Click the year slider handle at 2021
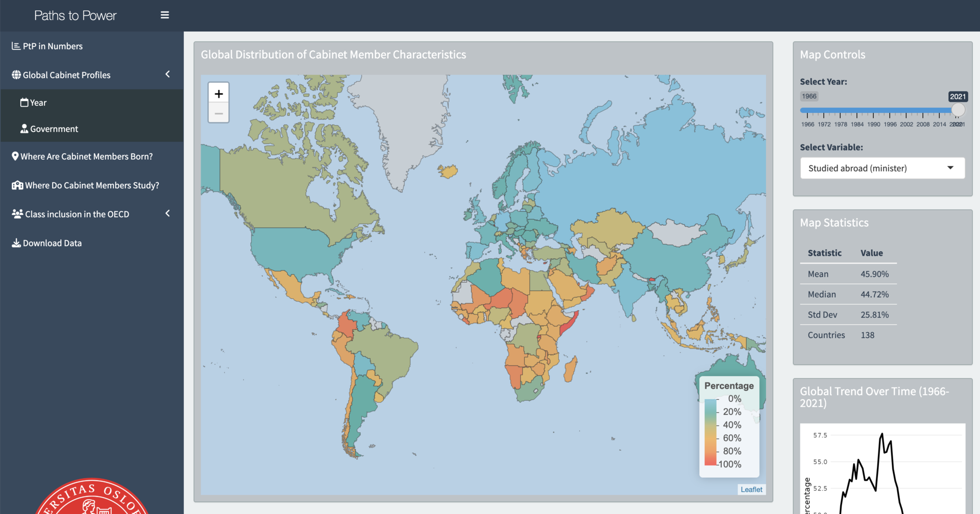 coord(958,110)
